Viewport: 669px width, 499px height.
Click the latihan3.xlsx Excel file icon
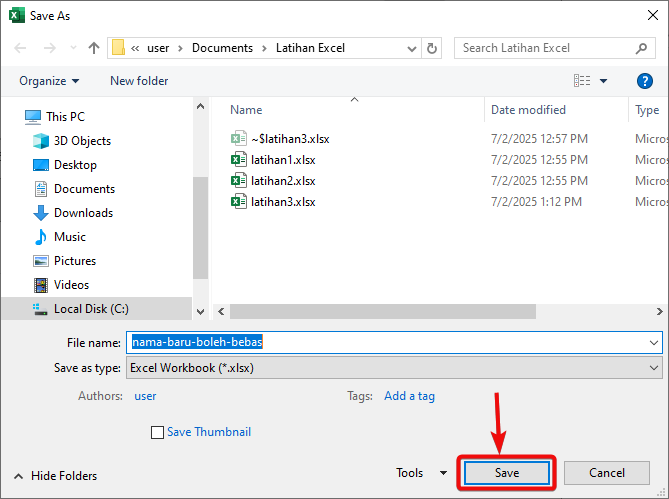239,202
